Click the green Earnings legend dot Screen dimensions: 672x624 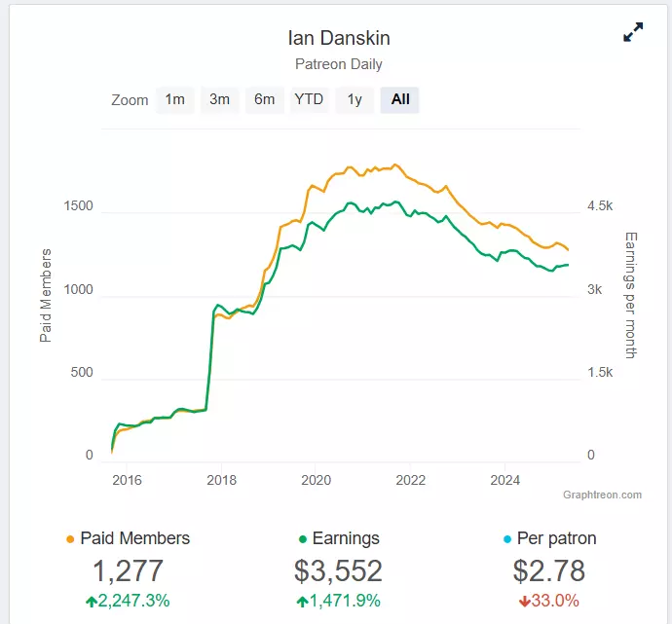click(303, 539)
